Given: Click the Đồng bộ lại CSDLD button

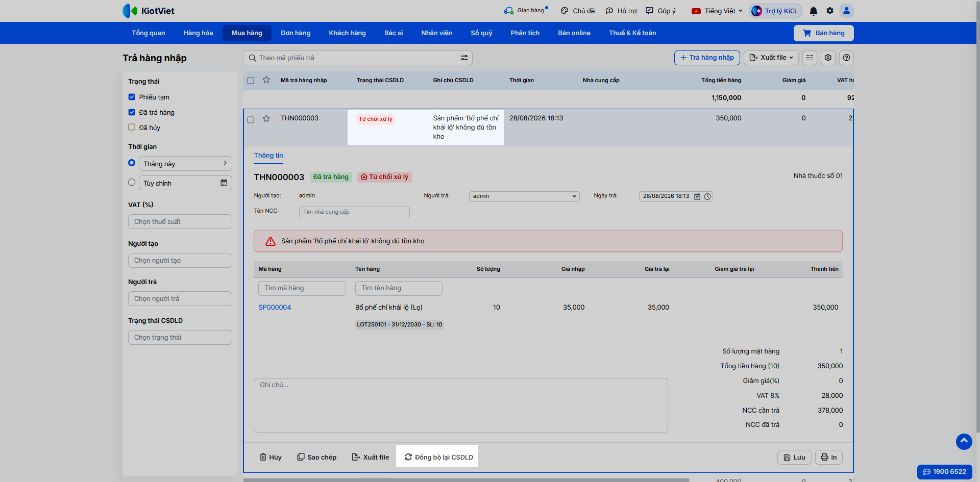Looking at the screenshot, I should (x=438, y=457).
